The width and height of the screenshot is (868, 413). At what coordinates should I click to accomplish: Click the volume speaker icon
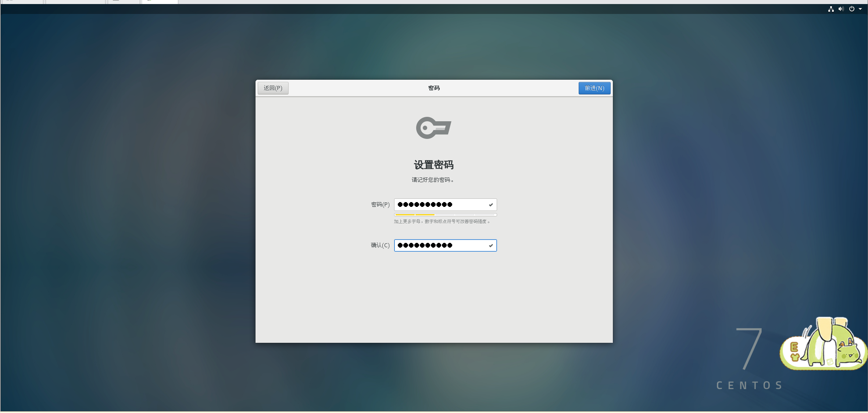[x=841, y=9]
